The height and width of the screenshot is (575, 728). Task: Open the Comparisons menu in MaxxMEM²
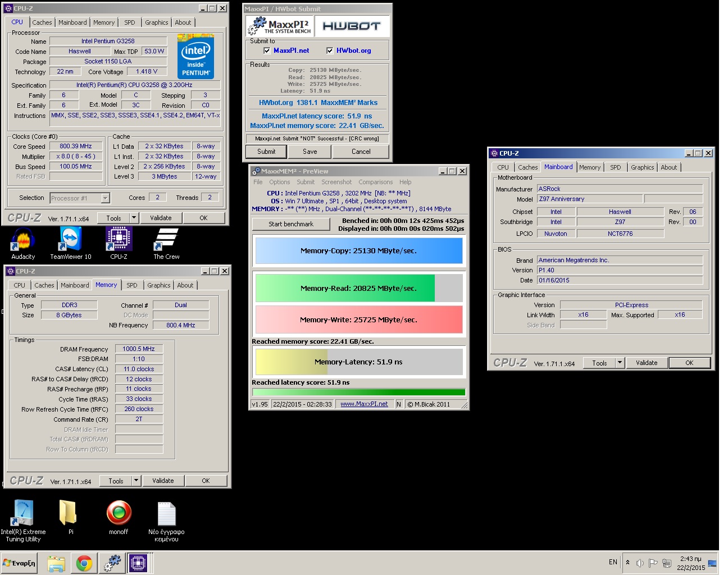(376, 182)
